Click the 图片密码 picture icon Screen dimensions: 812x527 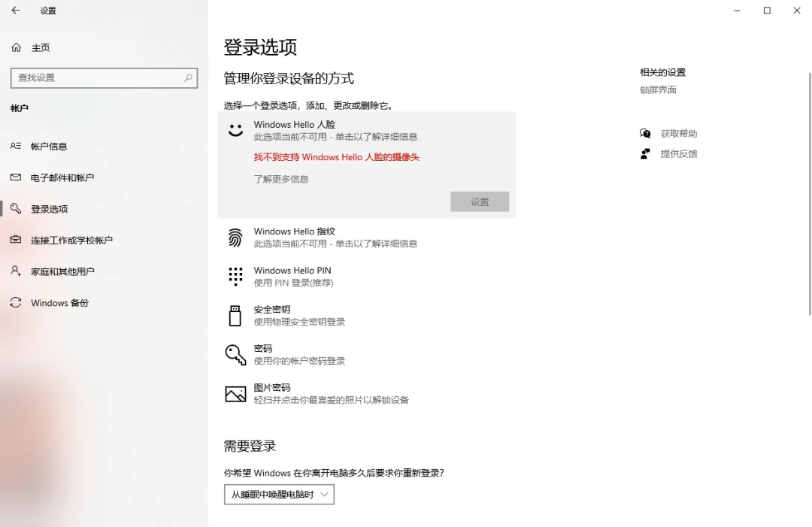click(x=235, y=393)
